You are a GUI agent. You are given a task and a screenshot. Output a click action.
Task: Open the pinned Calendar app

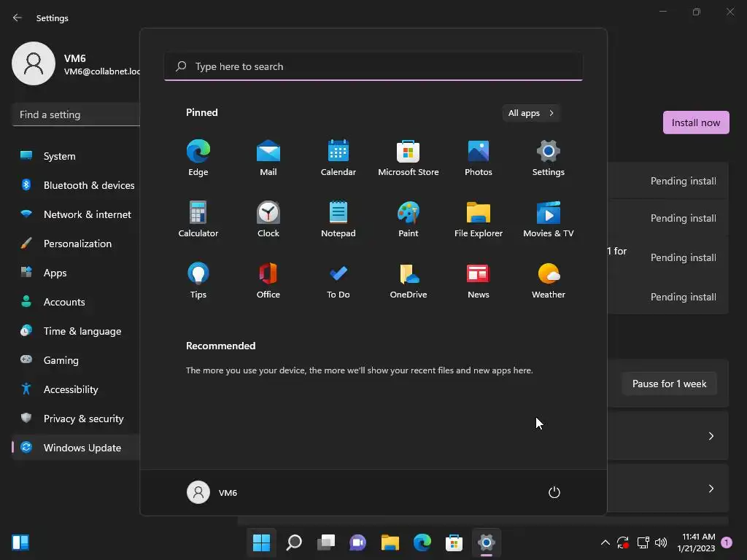coord(338,158)
